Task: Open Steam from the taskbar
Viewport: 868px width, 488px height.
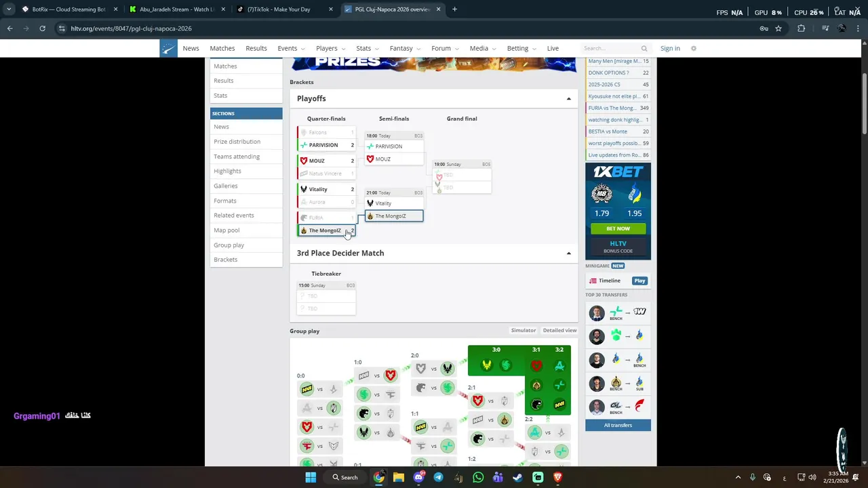Action: (x=517, y=477)
